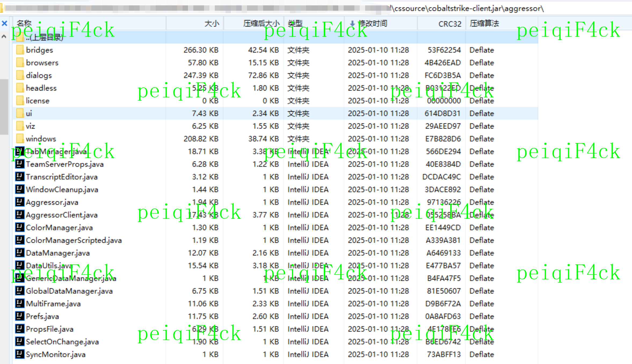The image size is (632, 364).
Task: Select the browsers folder name
Action: tap(42, 63)
